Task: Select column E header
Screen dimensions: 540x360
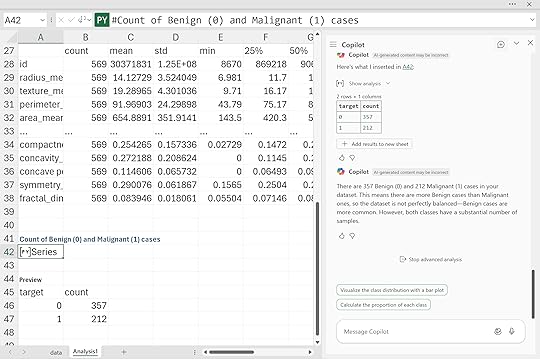Action: coord(220,37)
